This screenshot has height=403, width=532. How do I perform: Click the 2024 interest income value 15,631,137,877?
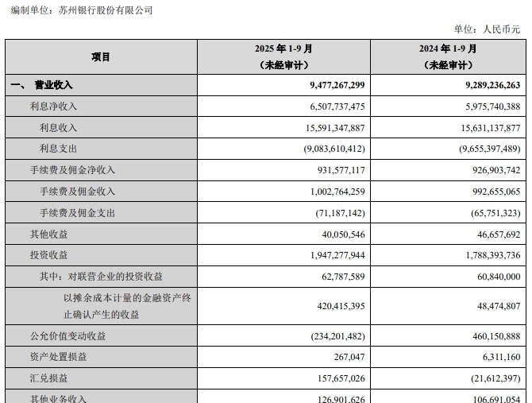[x=481, y=127]
